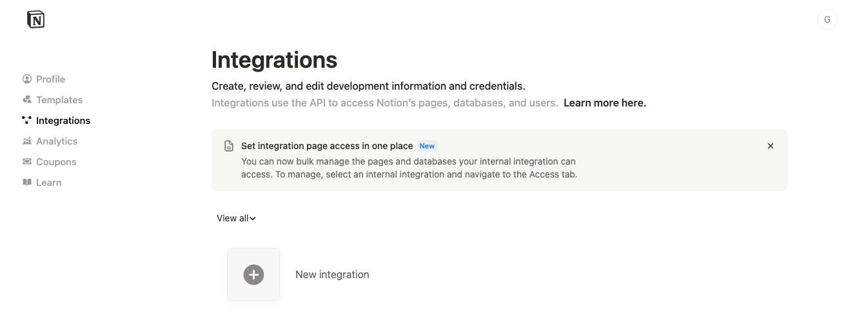The image size is (868, 324).
Task: Open the Templates text label in sidebar
Action: (x=59, y=100)
